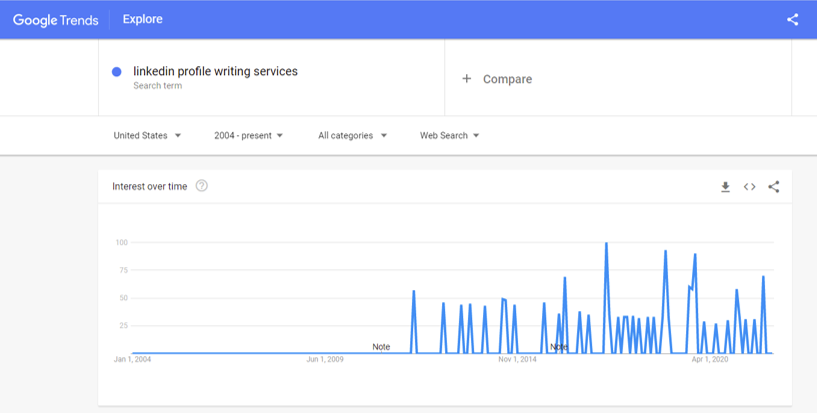This screenshot has width=817, height=413.
Task: Click the Jan 1, 2004 axis label
Action: pyautogui.click(x=132, y=359)
